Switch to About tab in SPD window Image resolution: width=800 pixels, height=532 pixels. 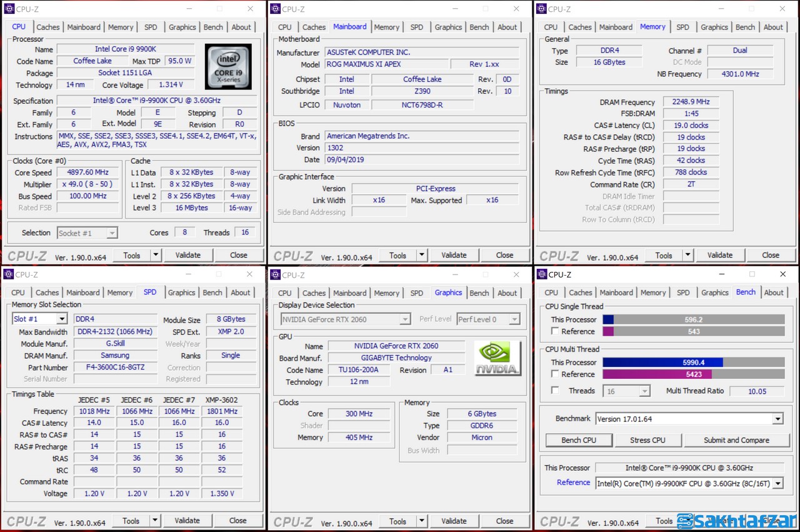click(x=241, y=293)
